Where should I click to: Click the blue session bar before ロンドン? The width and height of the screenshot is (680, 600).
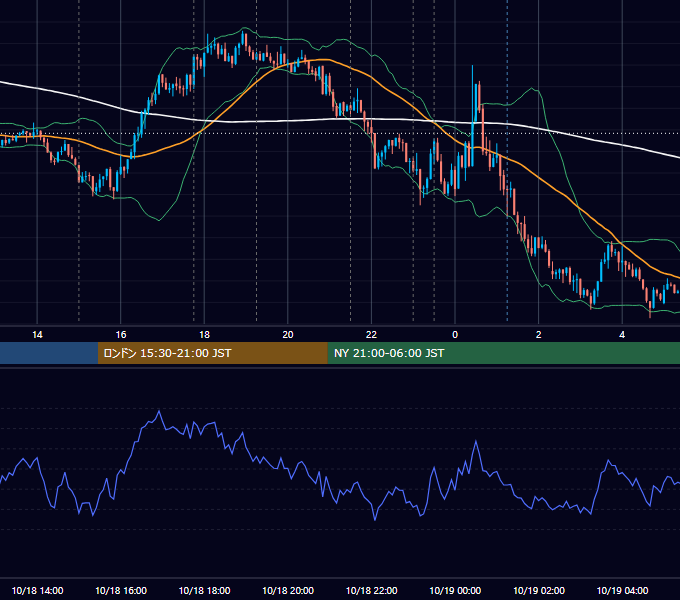pos(49,353)
